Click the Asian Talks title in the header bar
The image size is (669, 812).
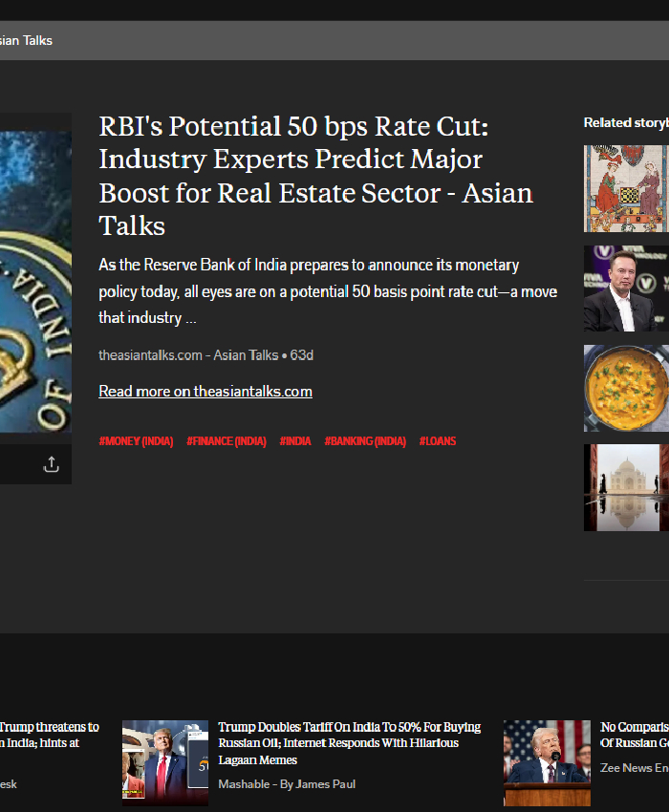(26, 40)
